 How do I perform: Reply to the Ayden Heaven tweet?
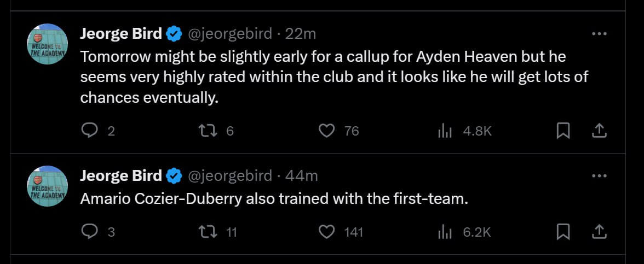click(89, 131)
